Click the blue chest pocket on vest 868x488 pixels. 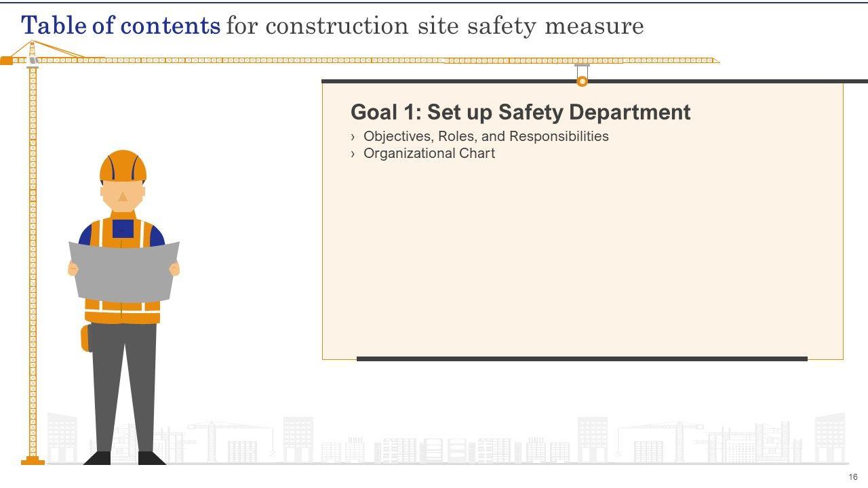pyautogui.click(x=123, y=229)
